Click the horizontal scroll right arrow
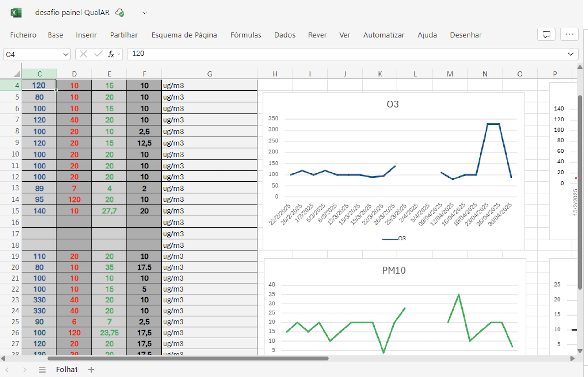The image size is (588, 377). click(572, 359)
